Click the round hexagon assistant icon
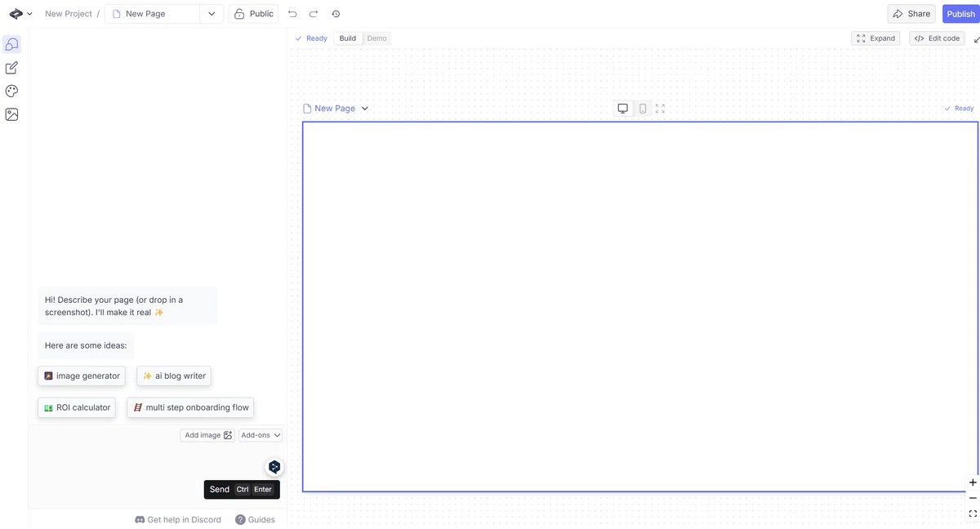This screenshot has height=529, width=980. (x=274, y=467)
